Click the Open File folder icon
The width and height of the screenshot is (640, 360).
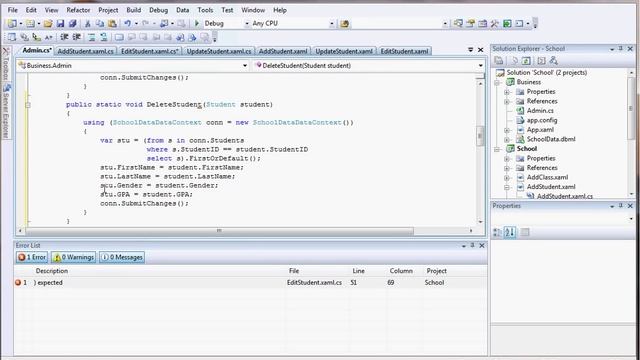point(48,24)
